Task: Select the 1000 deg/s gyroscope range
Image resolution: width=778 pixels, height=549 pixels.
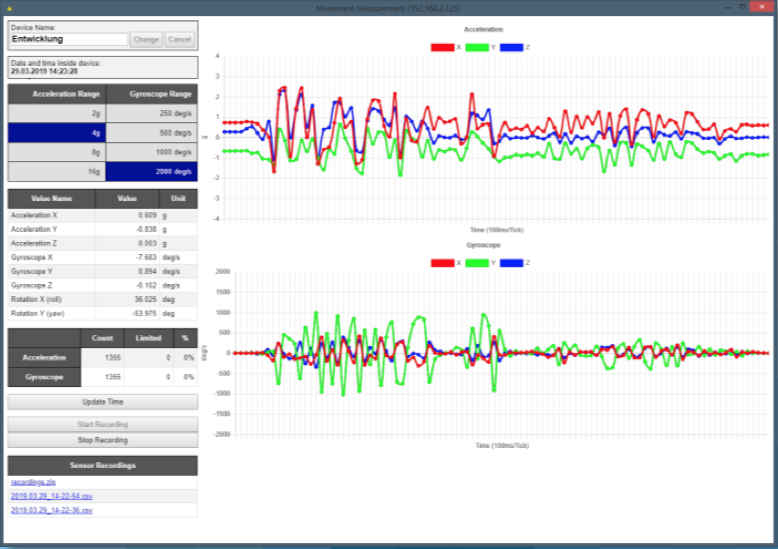Action: (152, 152)
